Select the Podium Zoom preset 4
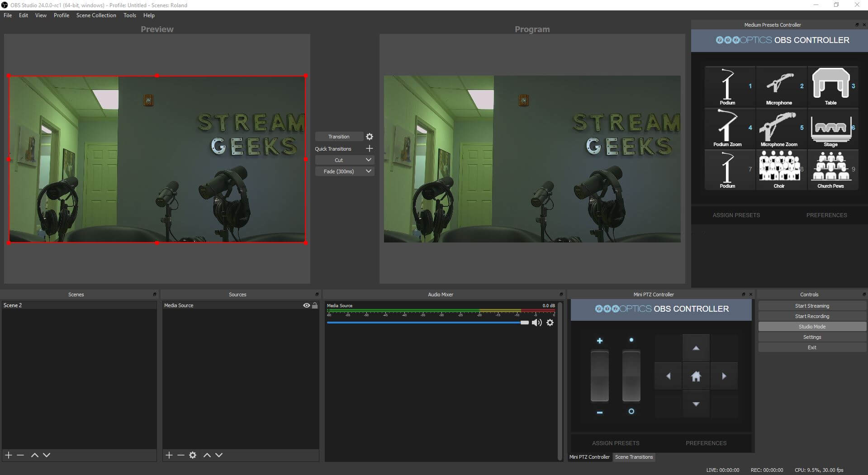 730,128
